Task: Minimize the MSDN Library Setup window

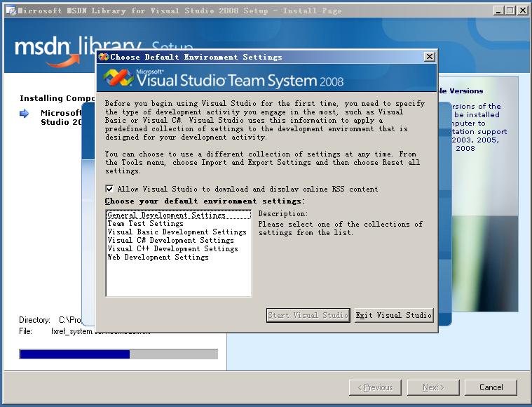Action: click(498, 11)
